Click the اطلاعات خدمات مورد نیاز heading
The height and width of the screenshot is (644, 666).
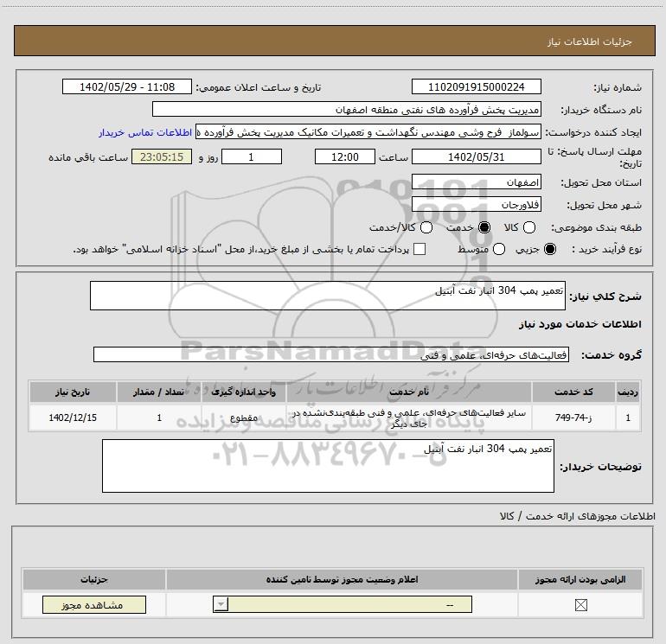(x=580, y=324)
